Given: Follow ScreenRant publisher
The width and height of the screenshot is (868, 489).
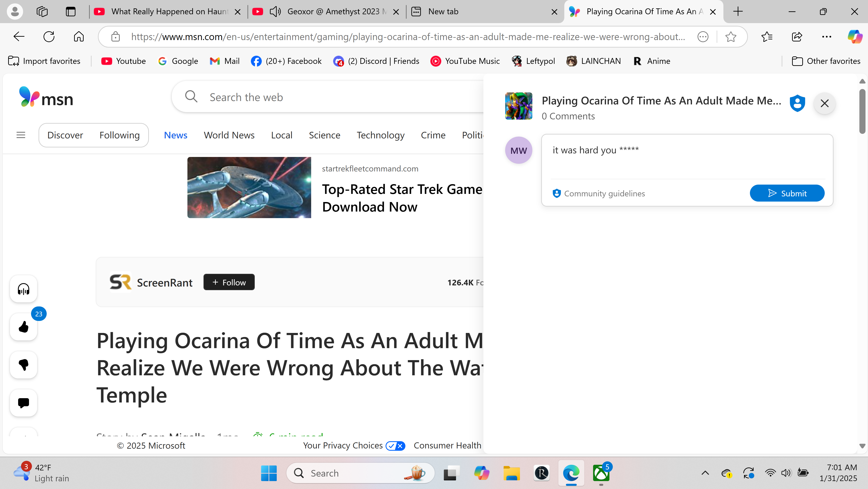Looking at the screenshot, I should point(229,282).
